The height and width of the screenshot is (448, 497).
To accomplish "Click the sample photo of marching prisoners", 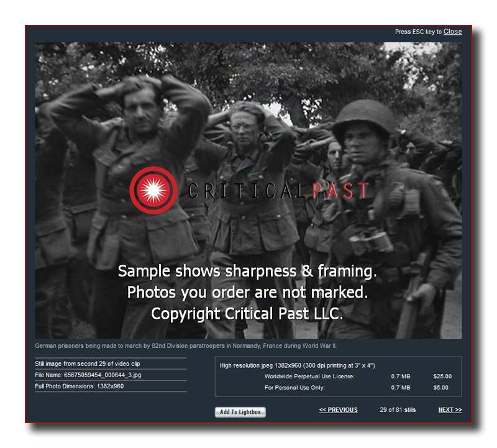I will click(248, 190).
